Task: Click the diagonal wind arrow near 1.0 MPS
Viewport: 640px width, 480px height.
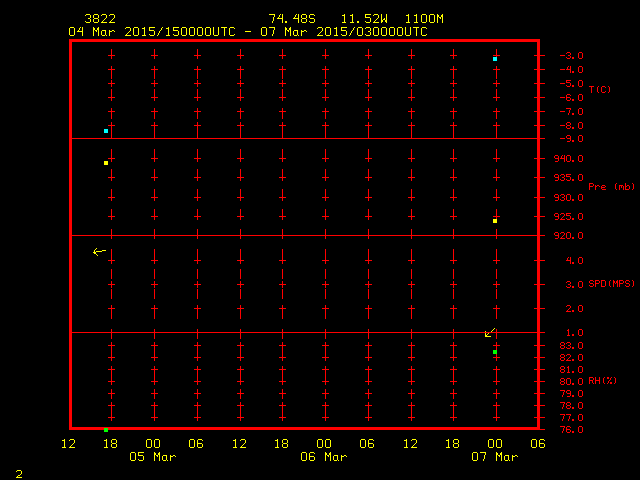Action: [490, 333]
